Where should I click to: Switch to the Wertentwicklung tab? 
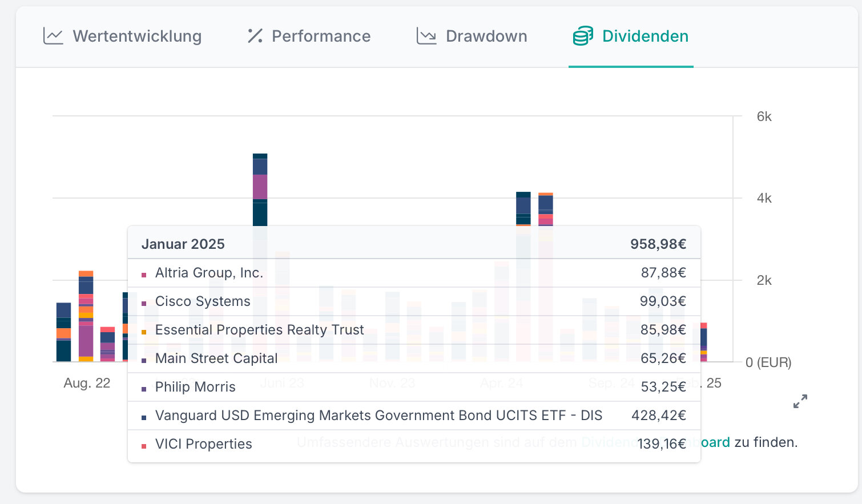tap(137, 36)
